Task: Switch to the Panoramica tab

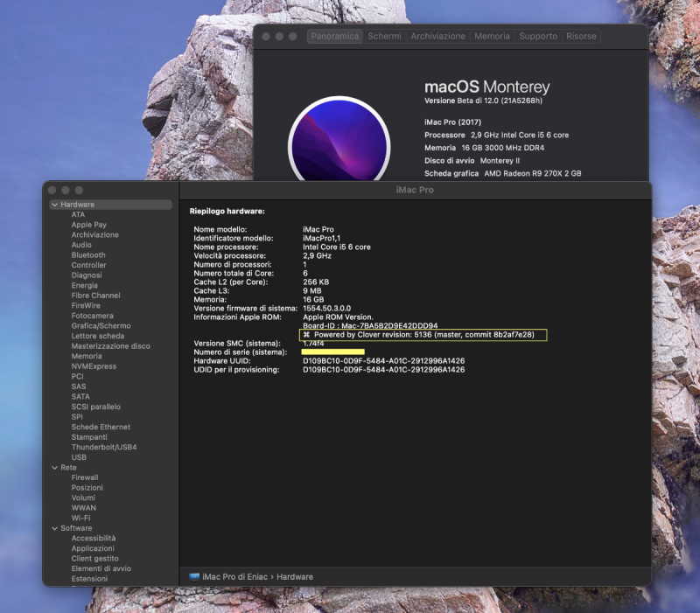Action: (335, 36)
